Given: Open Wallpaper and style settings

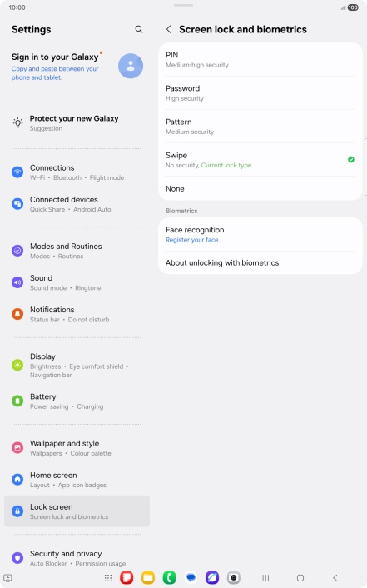Looking at the screenshot, I should pos(77,448).
